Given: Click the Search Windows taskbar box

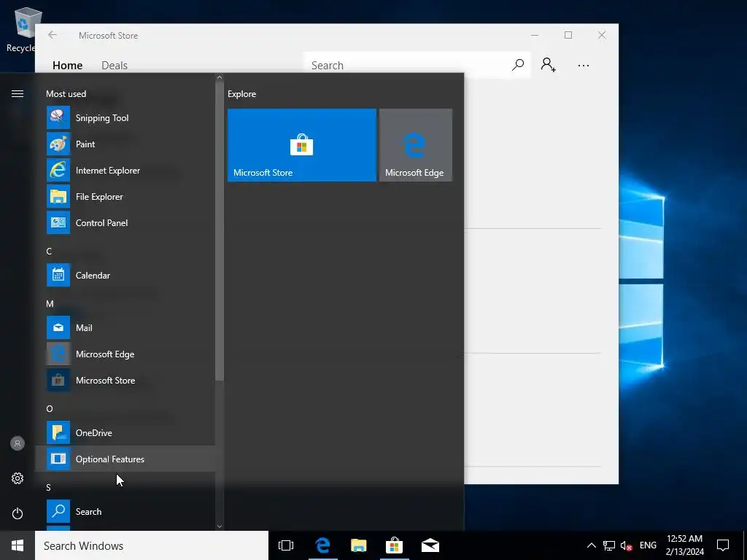Looking at the screenshot, I should (x=152, y=545).
